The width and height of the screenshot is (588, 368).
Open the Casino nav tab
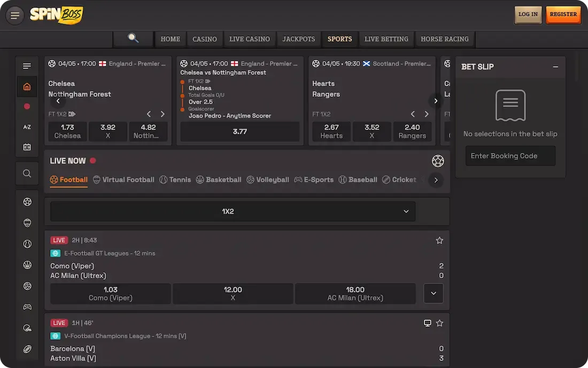[204, 39]
